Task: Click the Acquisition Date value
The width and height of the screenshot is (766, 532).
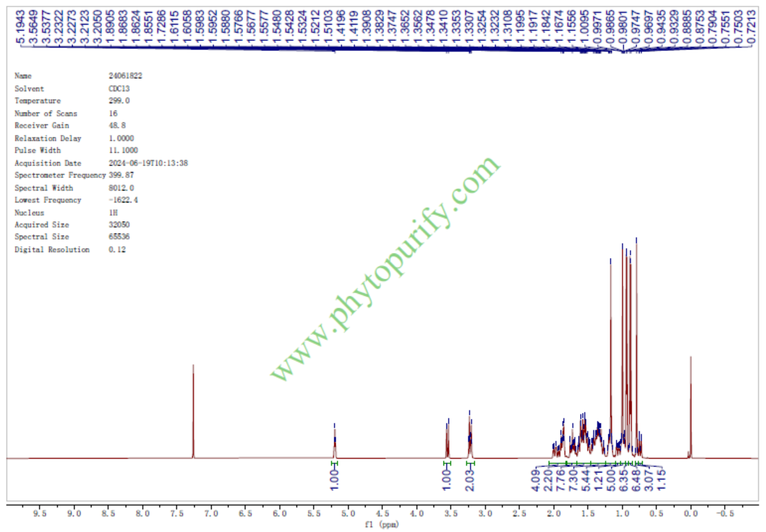Action: [148, 163]
